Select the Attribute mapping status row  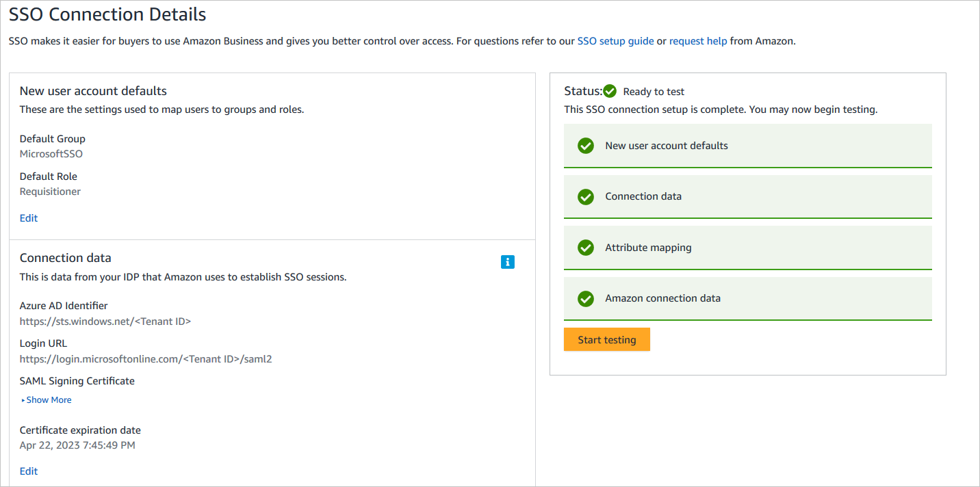click(748, 248)
